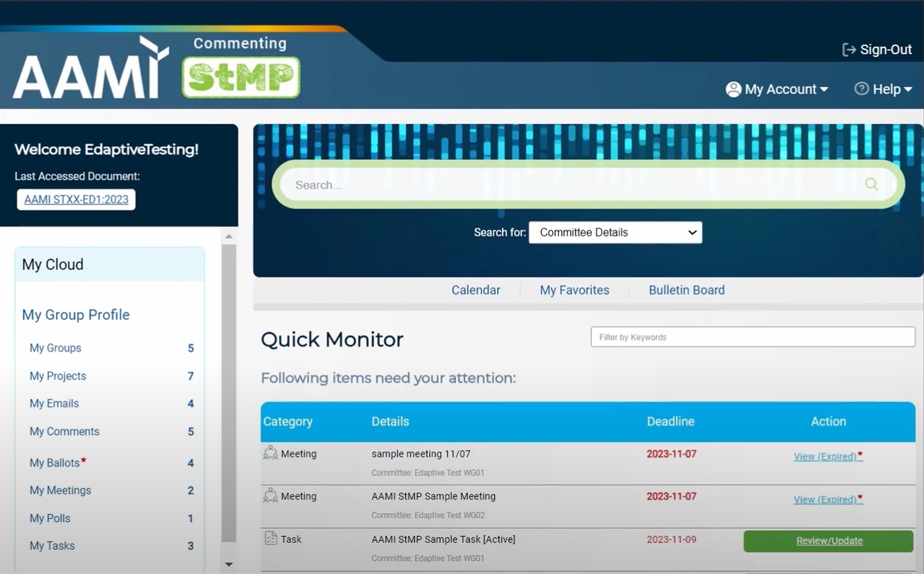Click the Sign-Out icon
Viewport: 924px width, 574px height.
[848, 49]
